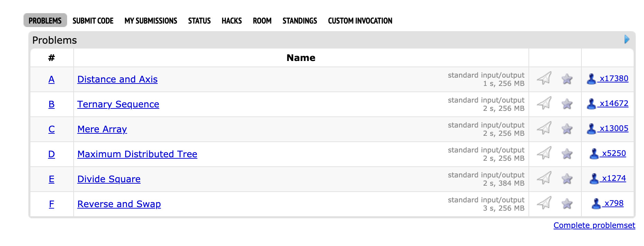Toggle favorite star for Maximum Distributed Tree
The height and width of the screenshot is (246, 644).
pos(567,154)
